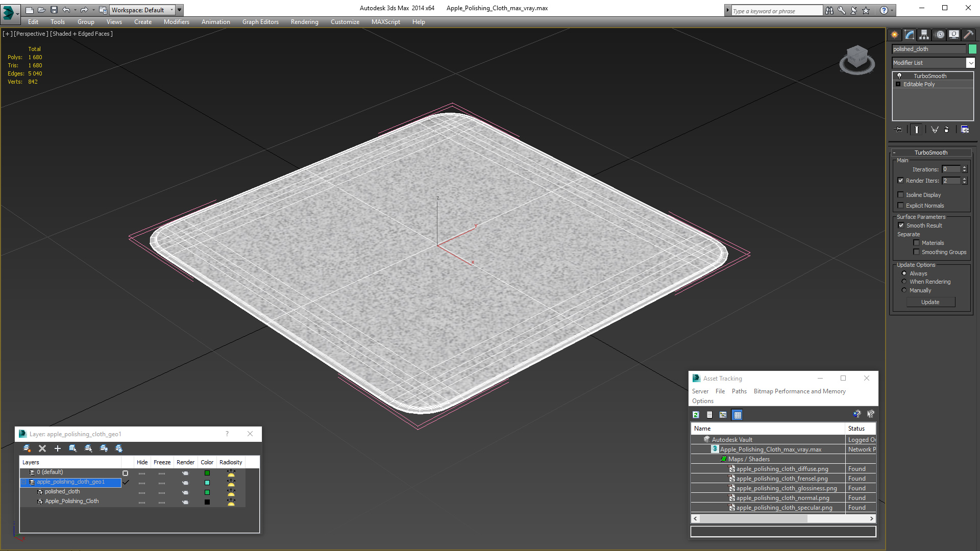Uncheck Smooth Result checkbox
980x551 pixels.
pyautogui.click(x=901, y=226)
